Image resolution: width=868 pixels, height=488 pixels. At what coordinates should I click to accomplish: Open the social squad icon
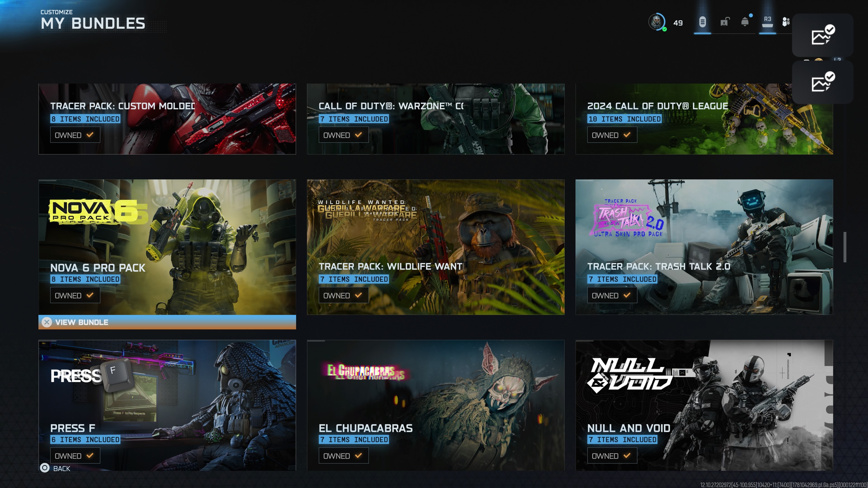click(786, 22)
